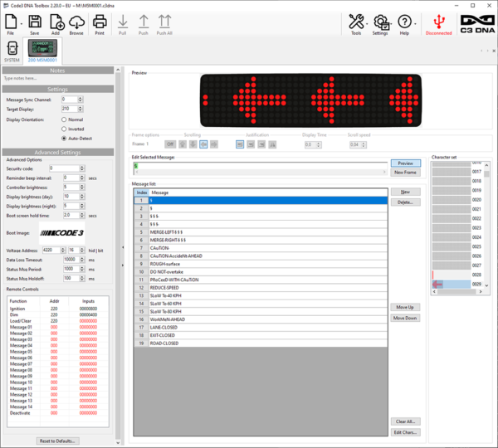
Task: Click the Display Time value field
Action: [310, 144]
